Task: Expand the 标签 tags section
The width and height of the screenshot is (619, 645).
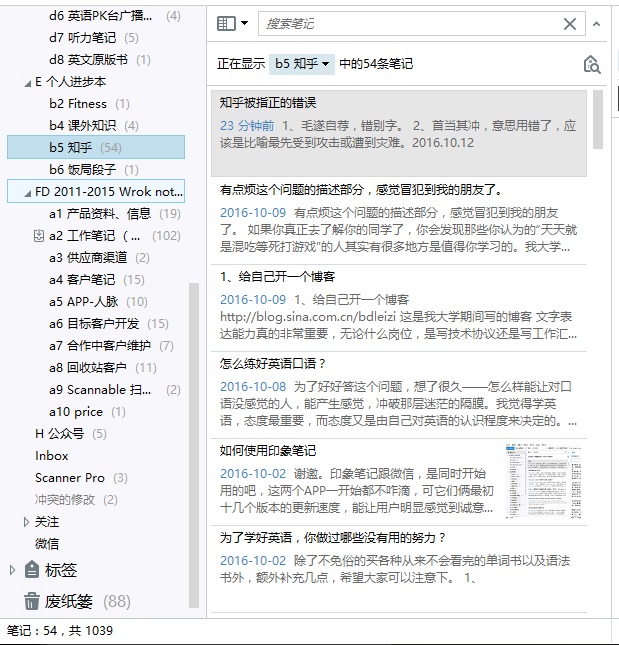Action: [x=12, y=570]
